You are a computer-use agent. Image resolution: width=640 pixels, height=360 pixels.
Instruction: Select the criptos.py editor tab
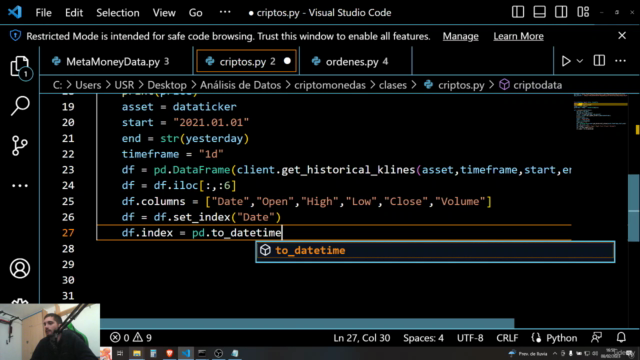pos(247,62)
